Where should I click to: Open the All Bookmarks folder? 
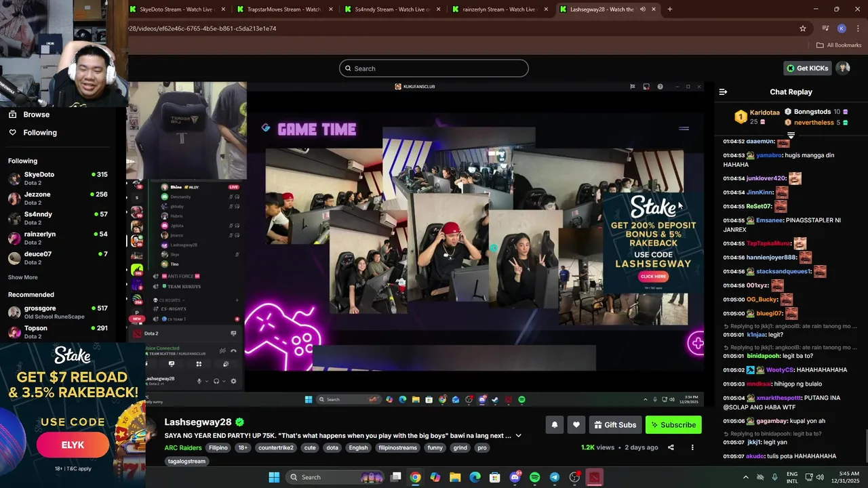[839, 45]
